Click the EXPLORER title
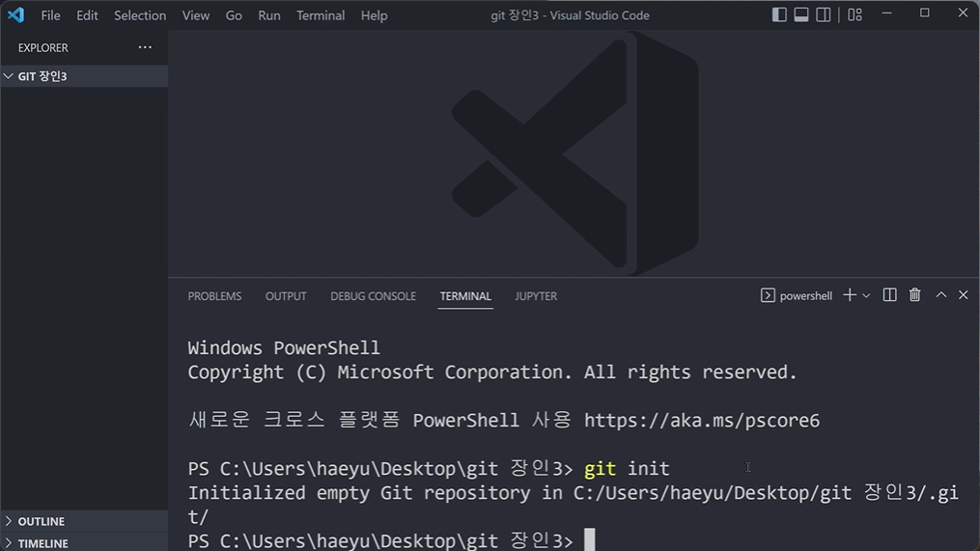 point(43,47)
